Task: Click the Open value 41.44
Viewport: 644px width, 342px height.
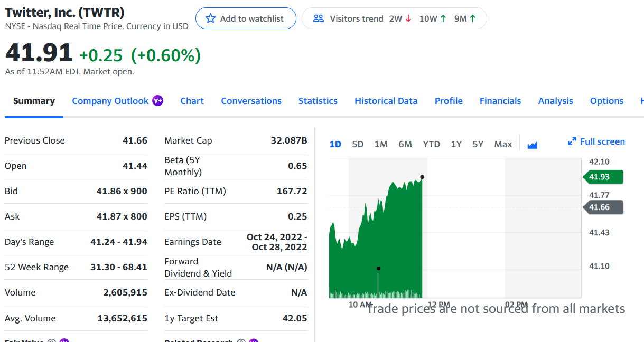Action: [x=135, y=166]
